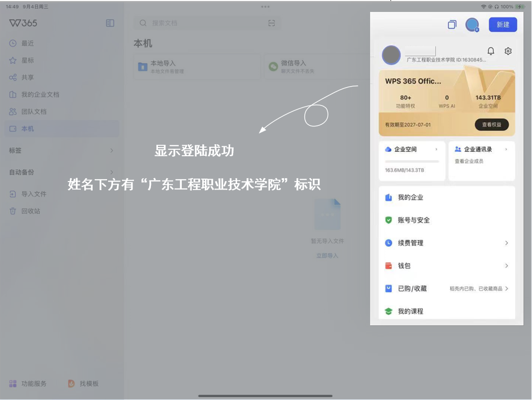The width and height of the screenshot is (532, 400).
Task: Open 续费管理 entry with chevron
Action: (x=447, y=243)
